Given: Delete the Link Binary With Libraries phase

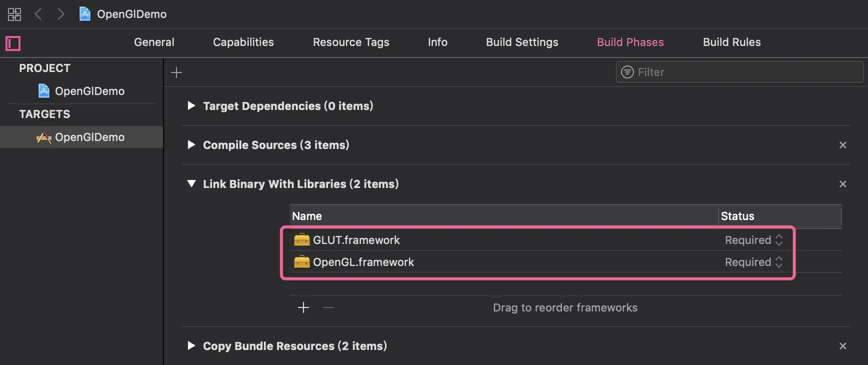Looking at the screenshot, I should click(x=843, y=184).
